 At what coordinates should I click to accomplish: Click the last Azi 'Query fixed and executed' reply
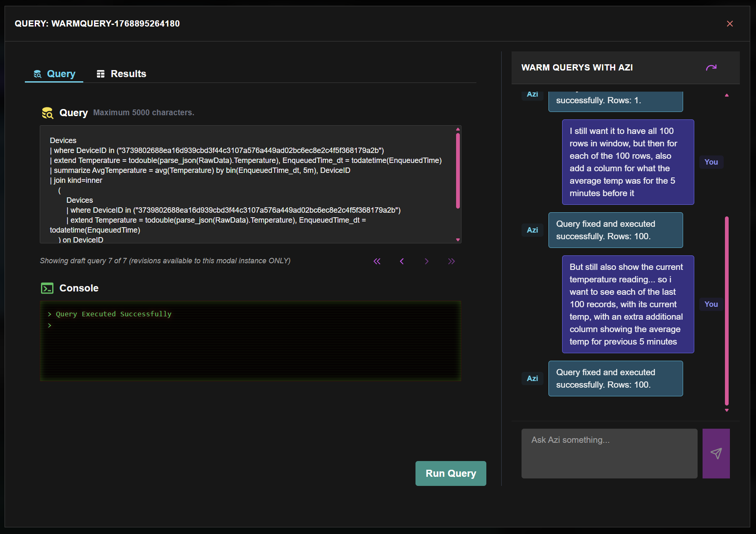click(616, 379)
